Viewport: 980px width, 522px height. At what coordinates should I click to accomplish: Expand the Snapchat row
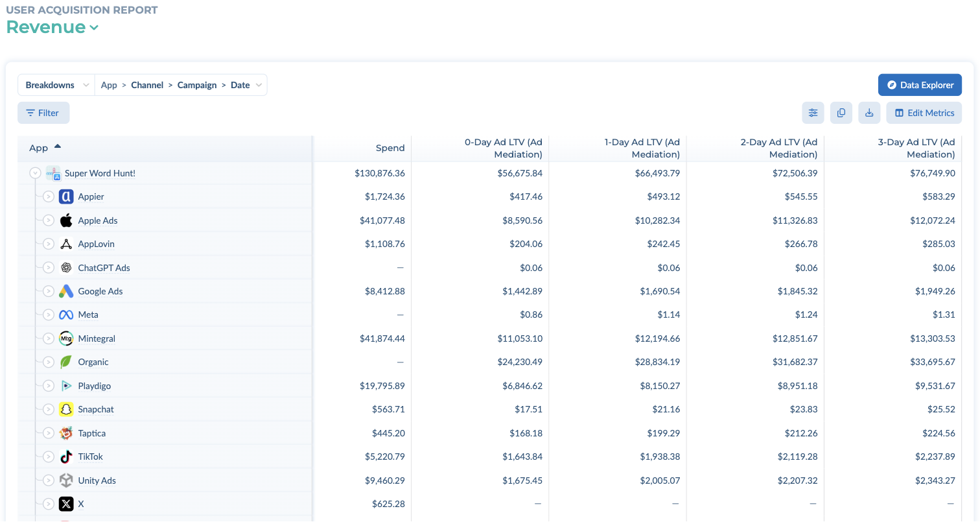pos(49,409)
